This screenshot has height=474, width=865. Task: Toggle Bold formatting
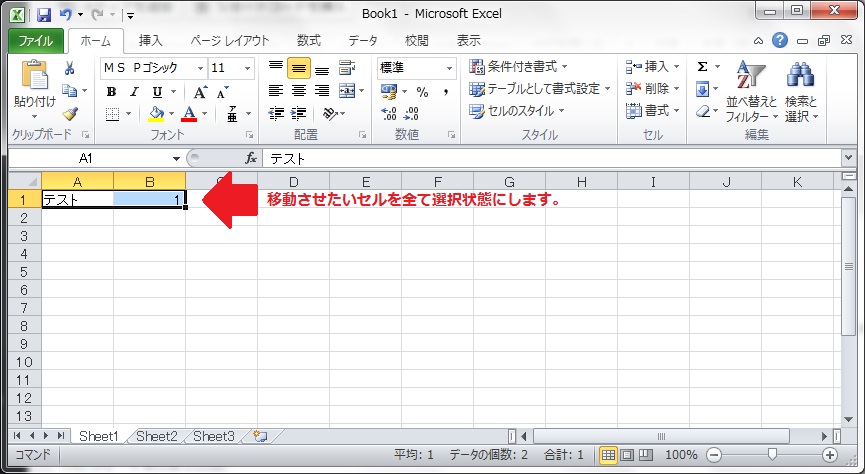coord(111,92)
